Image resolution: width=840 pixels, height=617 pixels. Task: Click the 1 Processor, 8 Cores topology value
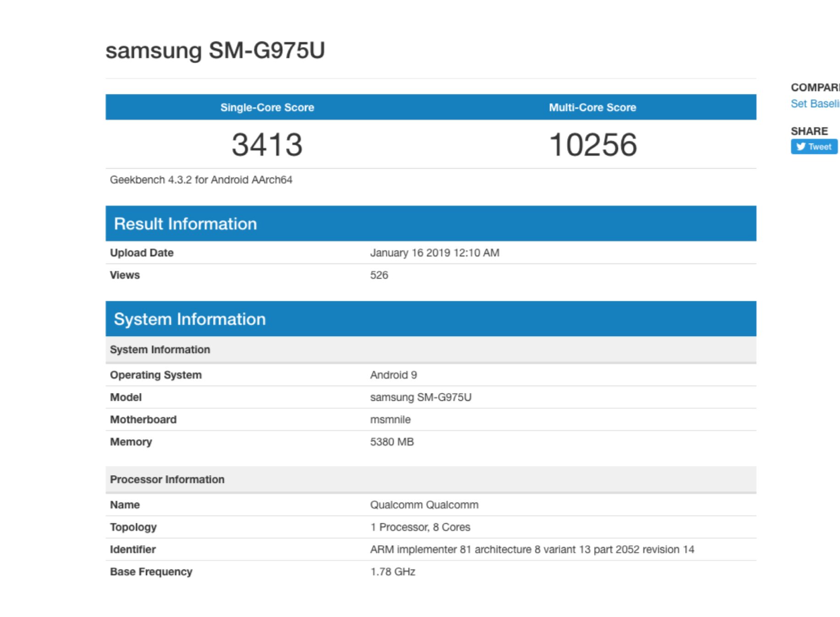[x=420, y=527]
